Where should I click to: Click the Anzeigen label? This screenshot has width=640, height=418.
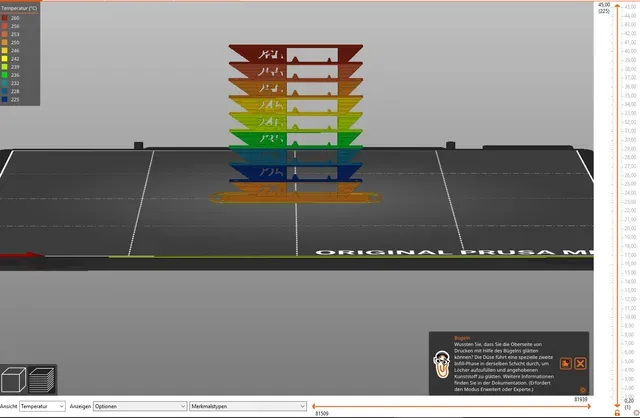pyautogui.click(x=80, y=406)
